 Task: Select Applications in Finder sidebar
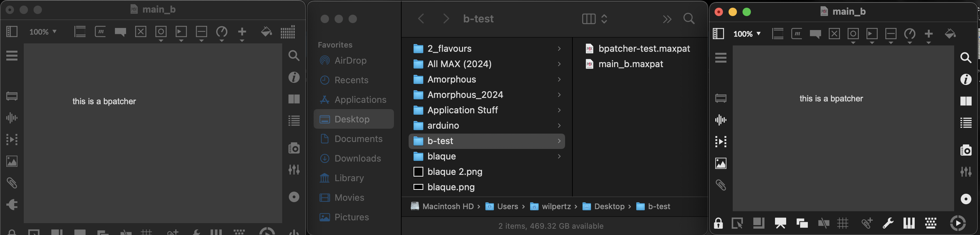[x=354, y=99]
